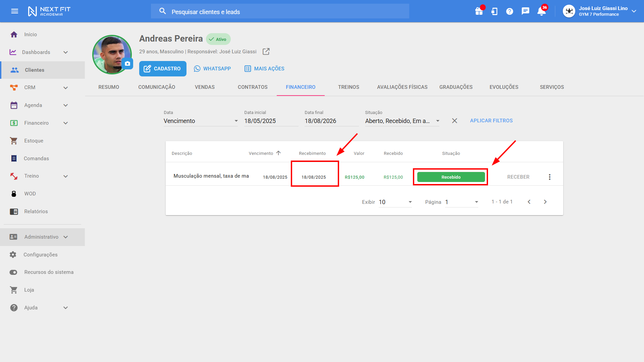Click the chat messages icon

pyautogui.click(x=525, y=11)
